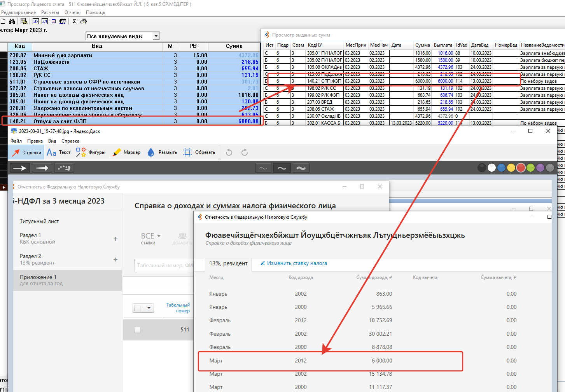Open the Помощь menu
This screenshot has width=565, height=392.
point(95,12)
